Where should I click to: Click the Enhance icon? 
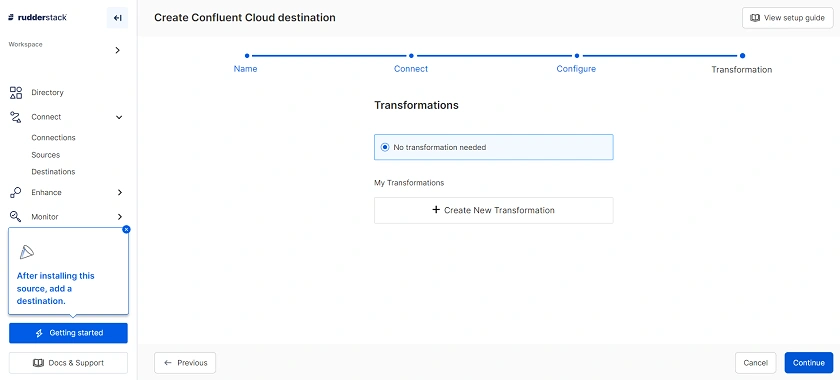pyautogui.click(x=16, y=192)
